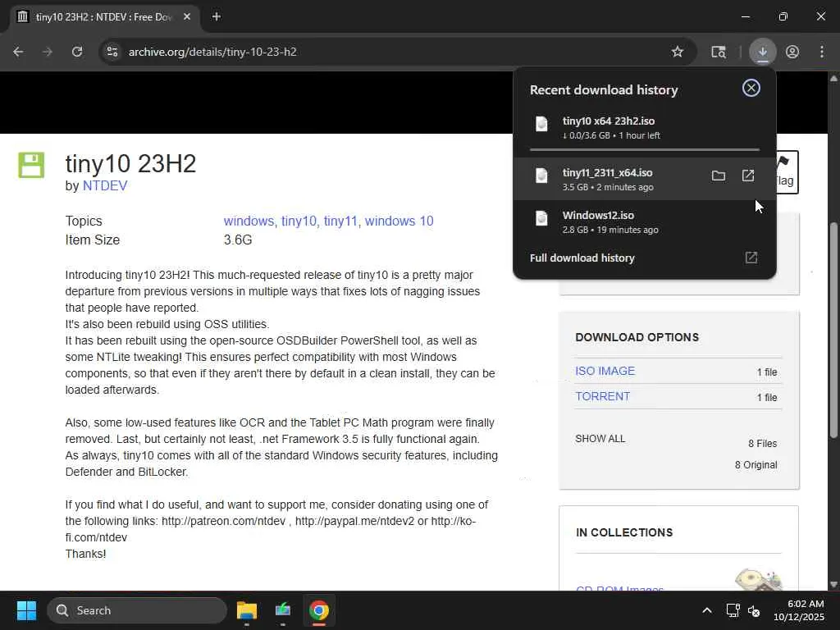
Task: Select tiny10 x64 23h2.iso download entry
Action: coord(645,127)
